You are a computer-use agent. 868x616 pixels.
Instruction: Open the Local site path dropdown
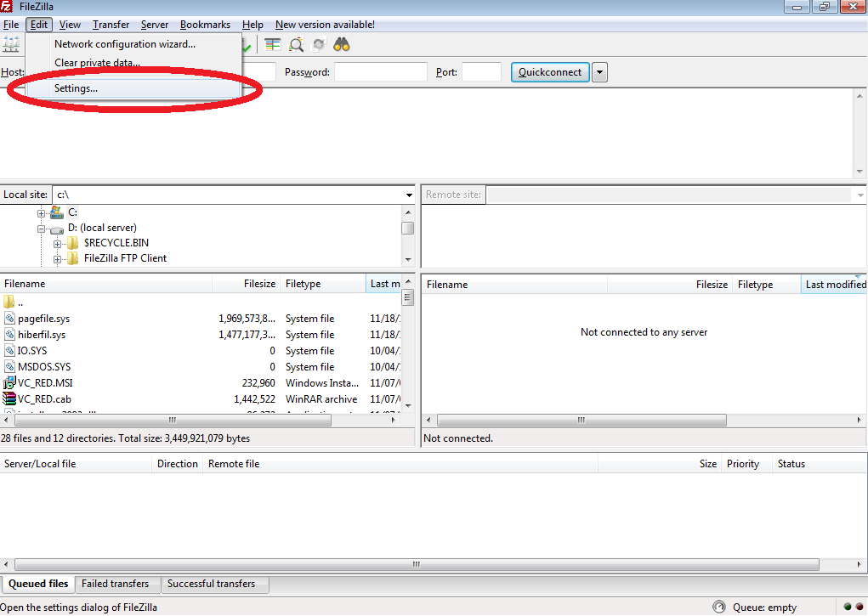click(x=409, y=195)
